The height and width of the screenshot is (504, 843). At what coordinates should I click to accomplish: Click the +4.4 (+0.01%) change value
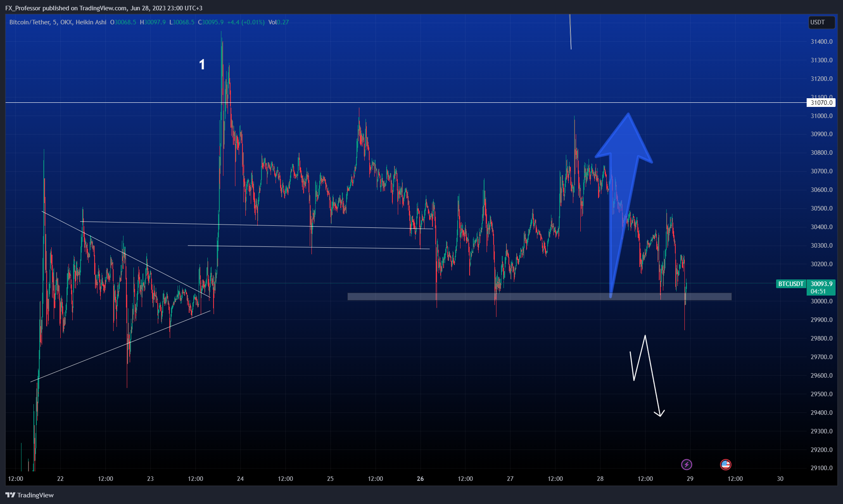pyautogui.click(x=246, y=22)
